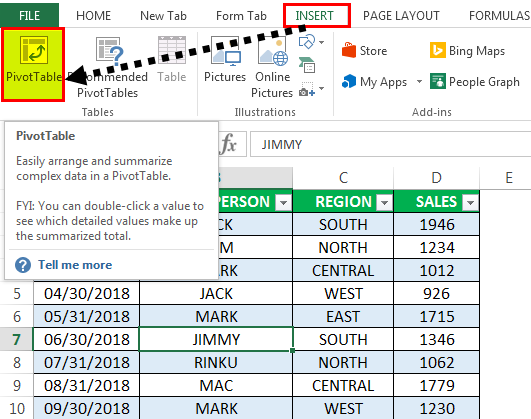This screenshot has height=419, width=531.
Task: Click the Screenshot camera icon
Action: coord(307,90)
